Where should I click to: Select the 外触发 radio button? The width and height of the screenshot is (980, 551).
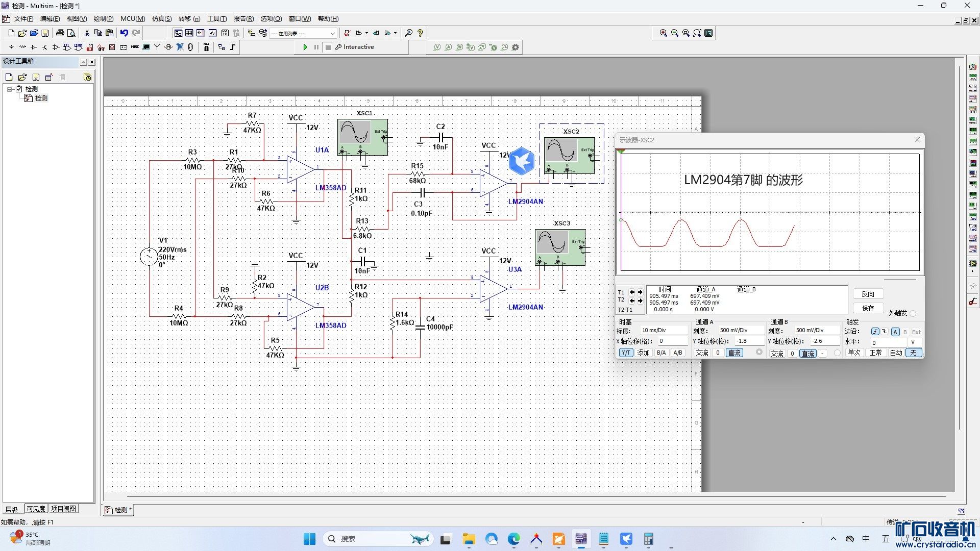point(913,313)
